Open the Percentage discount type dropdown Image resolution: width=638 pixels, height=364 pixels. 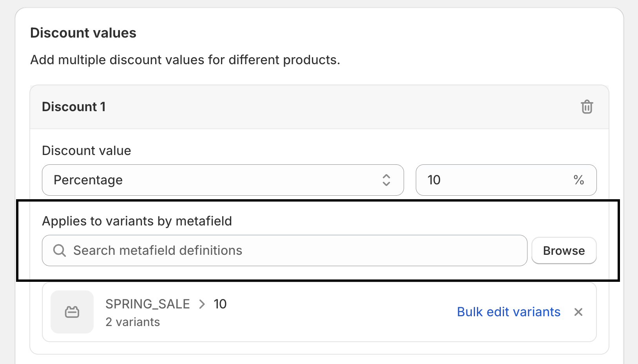click(x=223, y=180)
